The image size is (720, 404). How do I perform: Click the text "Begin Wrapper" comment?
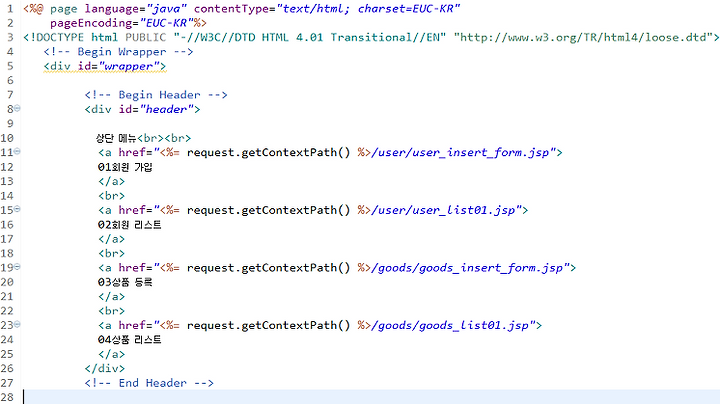(118, 52)
